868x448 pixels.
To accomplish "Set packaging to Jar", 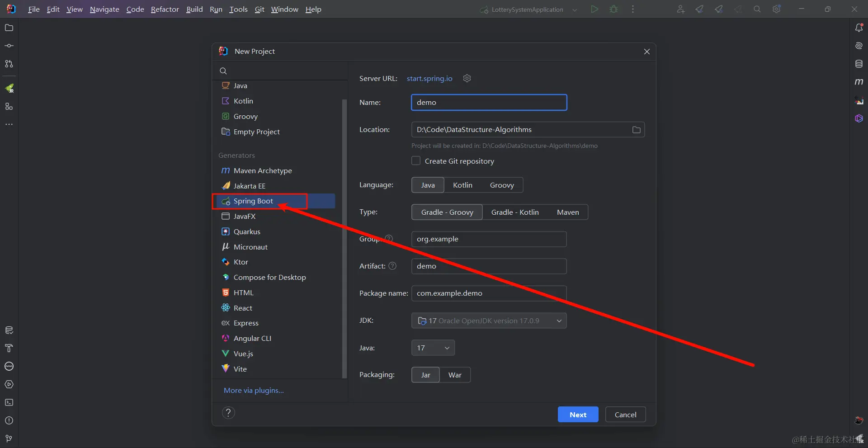I will (425, 375).
